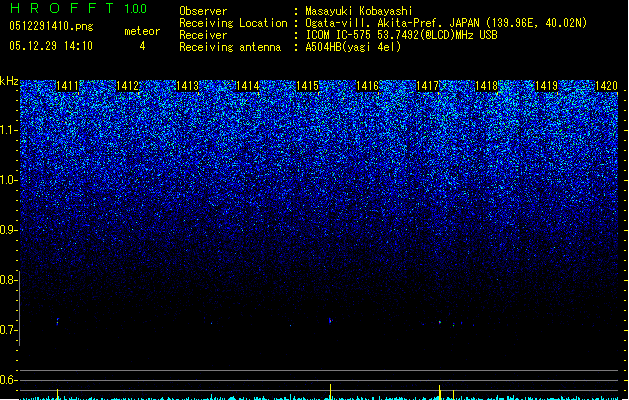Click antenna value A504HB(yagi 4el)
This screenshot has width=629, height=400.
353,47
